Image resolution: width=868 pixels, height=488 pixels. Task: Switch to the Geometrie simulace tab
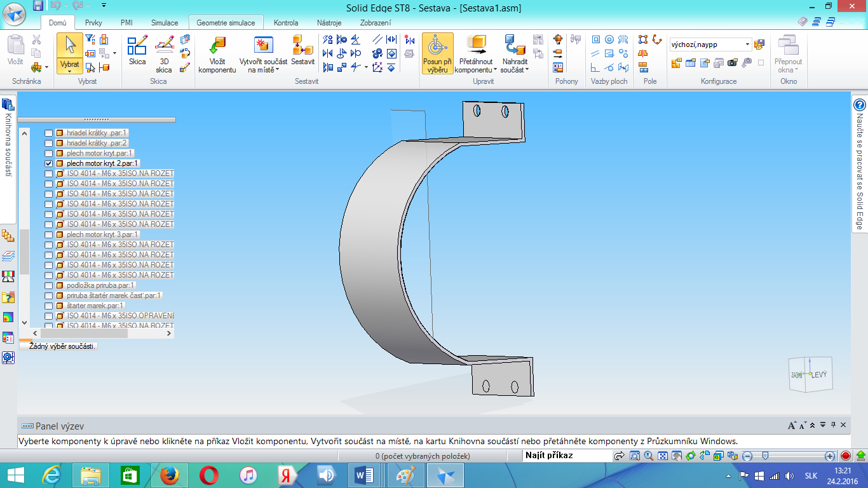(226, 23)
